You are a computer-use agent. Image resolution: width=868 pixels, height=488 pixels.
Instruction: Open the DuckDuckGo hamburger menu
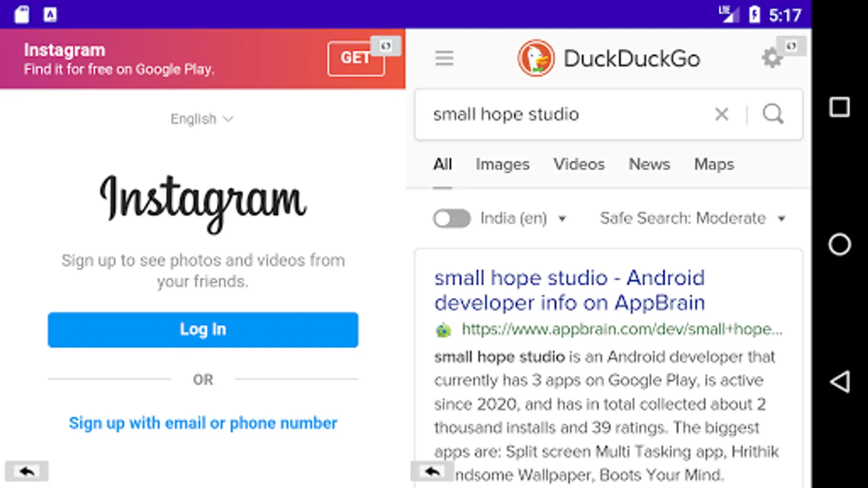[444, 58]
